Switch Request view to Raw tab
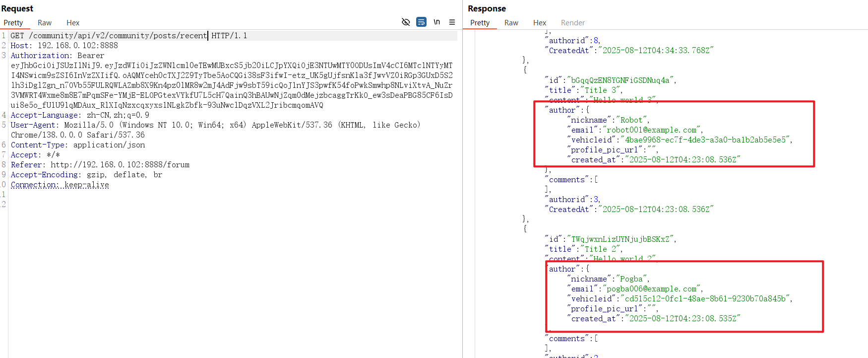Image resolution: width=868 pixels, height=358 pixels. click(x=45, y=23)
